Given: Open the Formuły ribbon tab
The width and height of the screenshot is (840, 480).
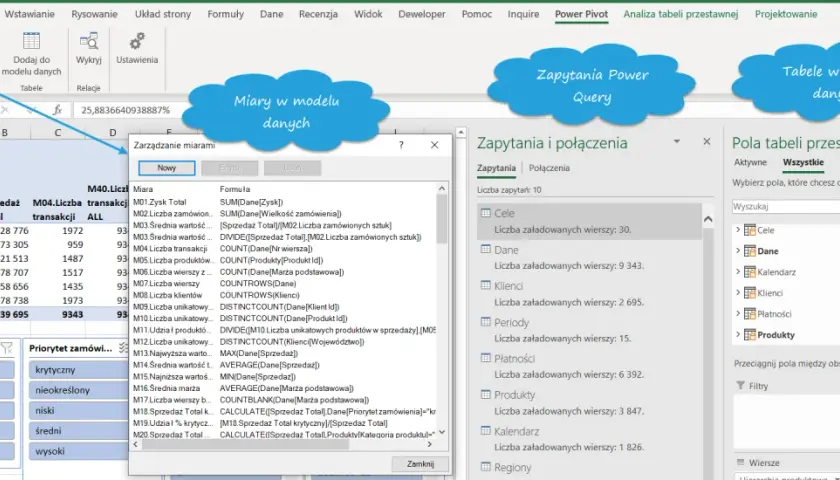Looking at the screenshot, I should click(x=226, y=14).
